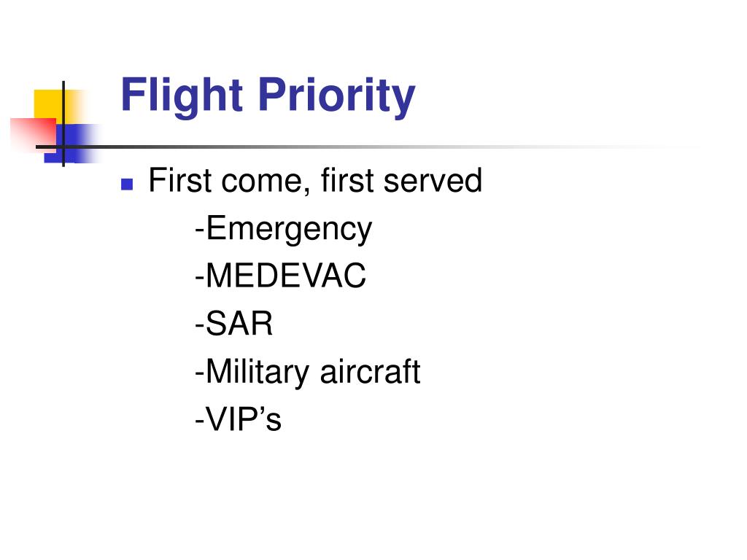Select the Military aircraft list item

click(x=308, y=372)
